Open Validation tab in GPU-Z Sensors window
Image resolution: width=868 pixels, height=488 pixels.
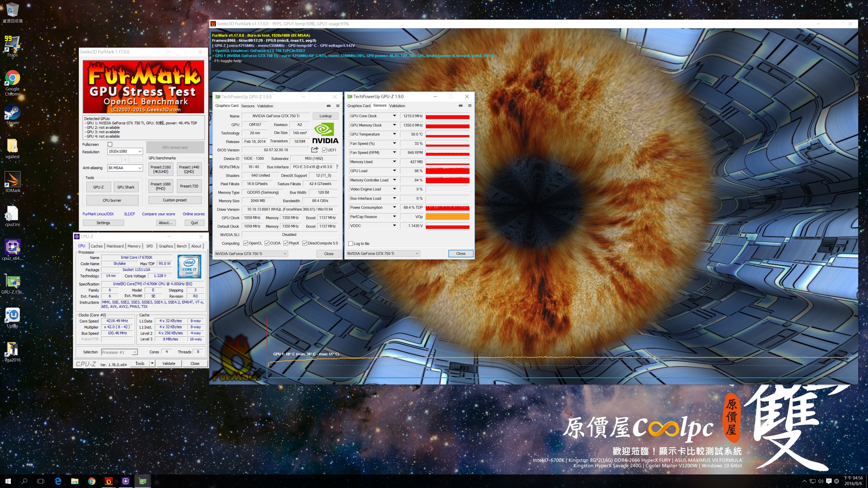[397, 106]
